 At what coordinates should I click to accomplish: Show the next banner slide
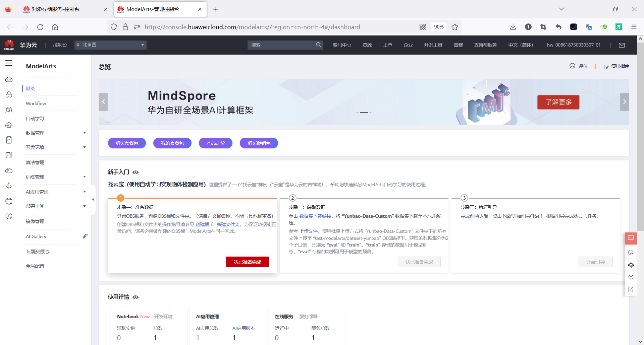pos(625,102)
